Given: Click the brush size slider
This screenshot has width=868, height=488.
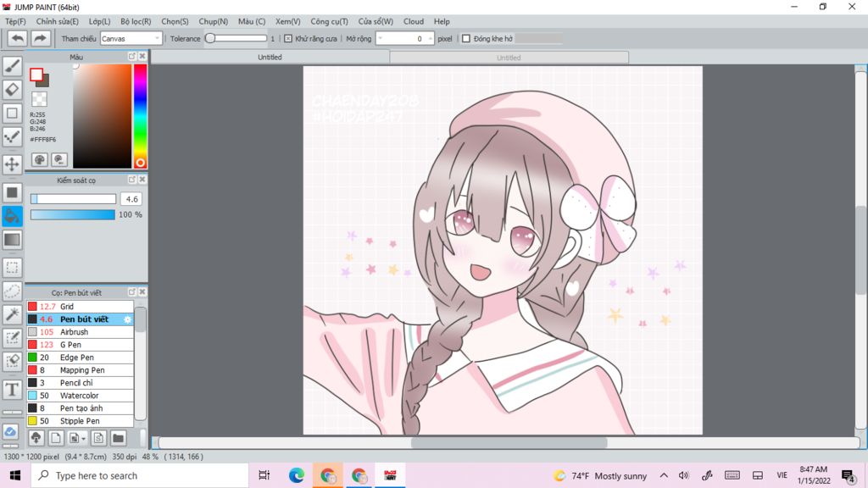Looking at the screenshot, I should [x=73, y=199].
